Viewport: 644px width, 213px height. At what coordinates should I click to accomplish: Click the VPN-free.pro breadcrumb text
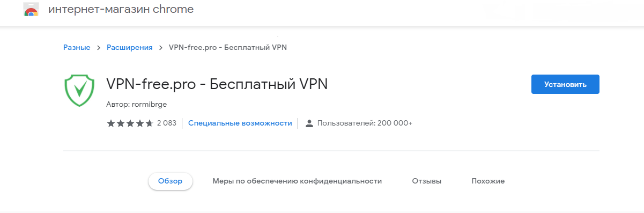tap(228, 47)
